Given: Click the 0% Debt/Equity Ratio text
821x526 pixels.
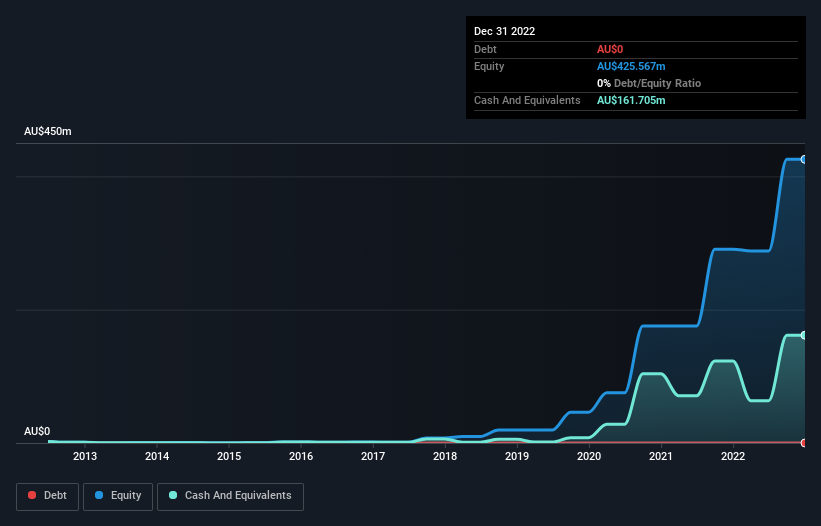Looking at the screenshot, I should (649, 83).
